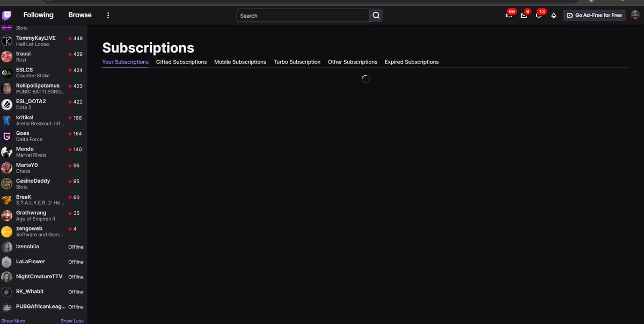Select ESLCS channel name
Viewport: 644px width, 324px height.
[x=24, y=70]
